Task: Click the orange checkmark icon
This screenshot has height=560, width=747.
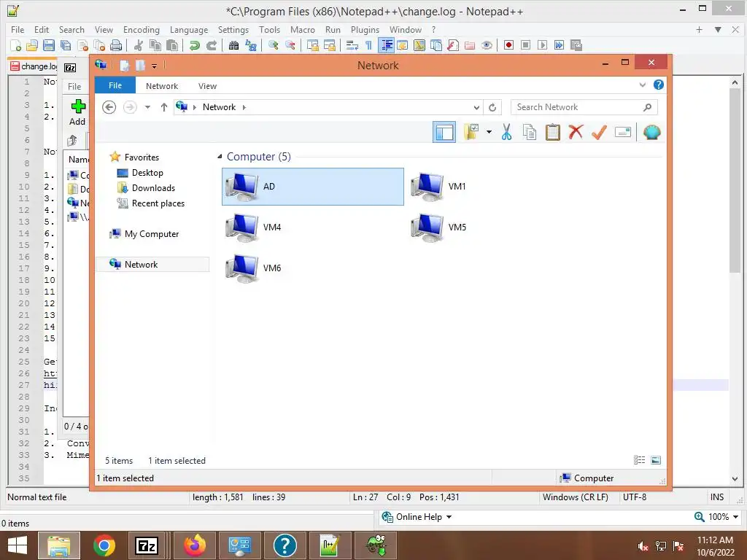Action: coord(599,132)
